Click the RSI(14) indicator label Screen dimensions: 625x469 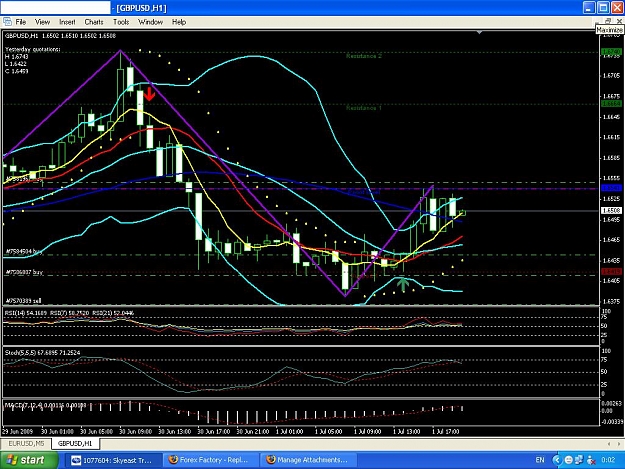26,313
